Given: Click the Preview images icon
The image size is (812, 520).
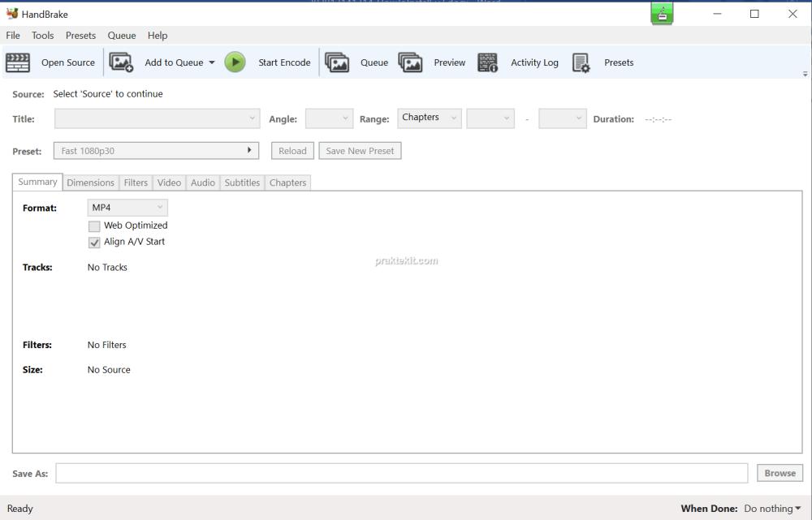Looking at the screenshot, I should (411, 62).
